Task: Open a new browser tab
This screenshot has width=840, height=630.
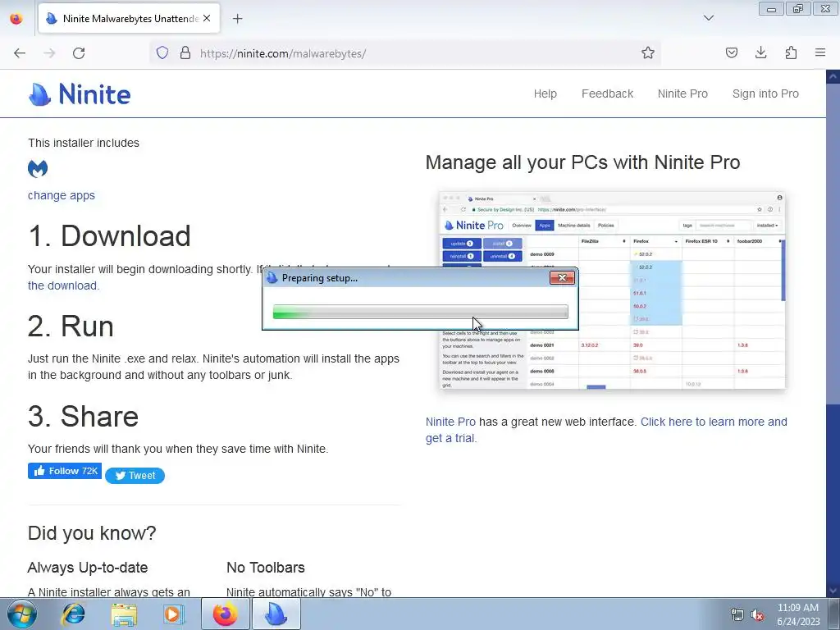Action: coord(237,19)
